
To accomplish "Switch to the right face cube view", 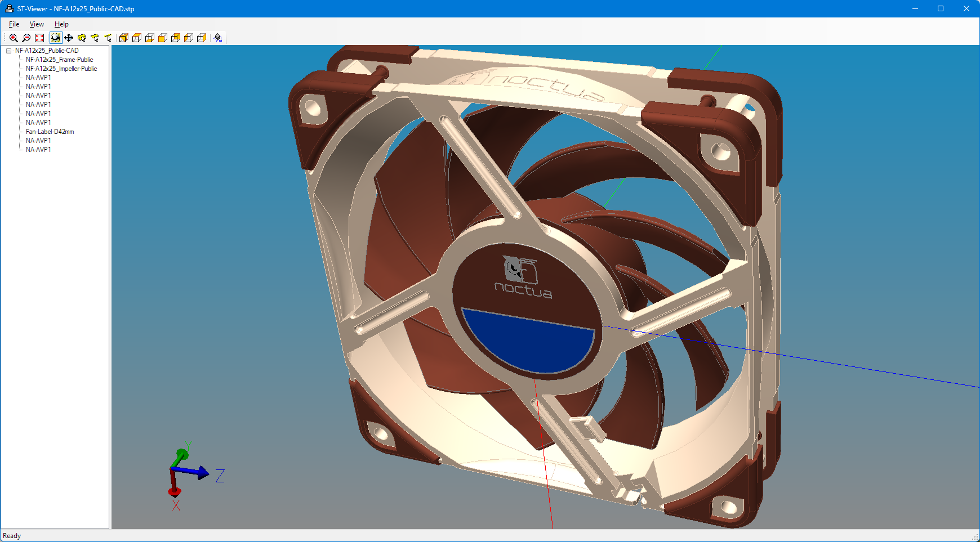I will (202, 38).
